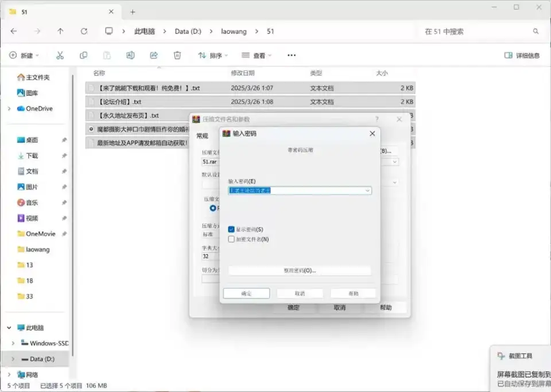The height and width of the screenshot is (392, 551).
Task: Click Data (D:) in address breadcrumb
Action: click(188, 31)
